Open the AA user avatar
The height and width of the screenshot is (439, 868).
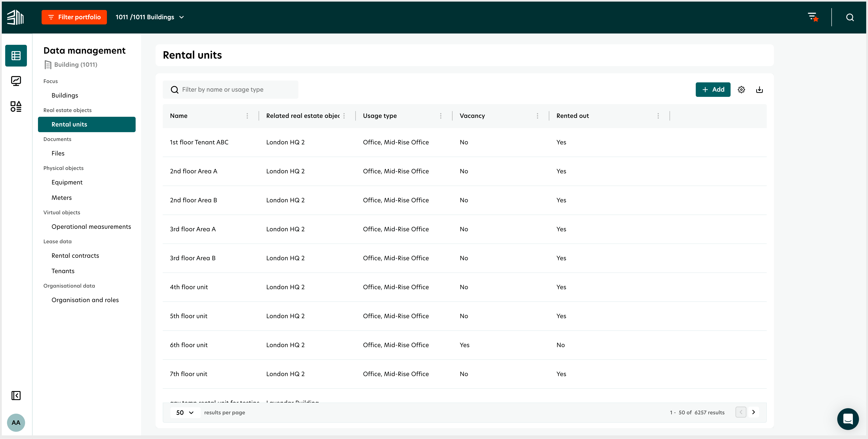tap(16, 422)
